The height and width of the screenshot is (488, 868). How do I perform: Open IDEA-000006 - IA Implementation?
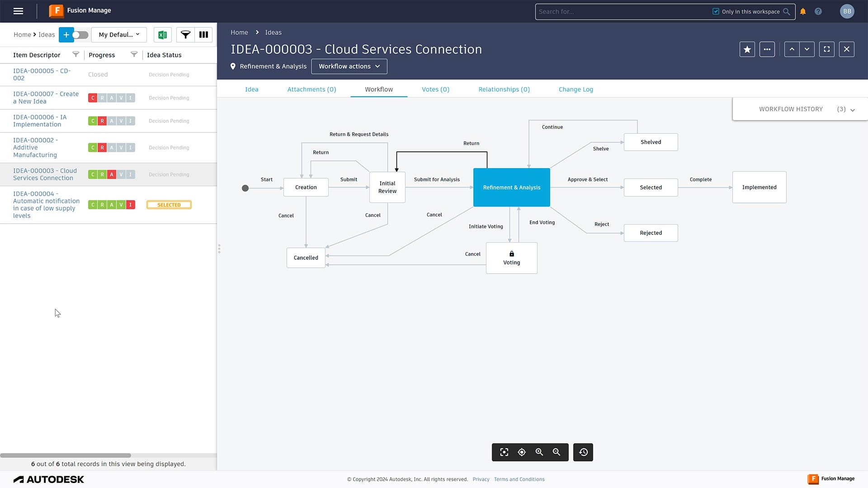tap(40, 121)
